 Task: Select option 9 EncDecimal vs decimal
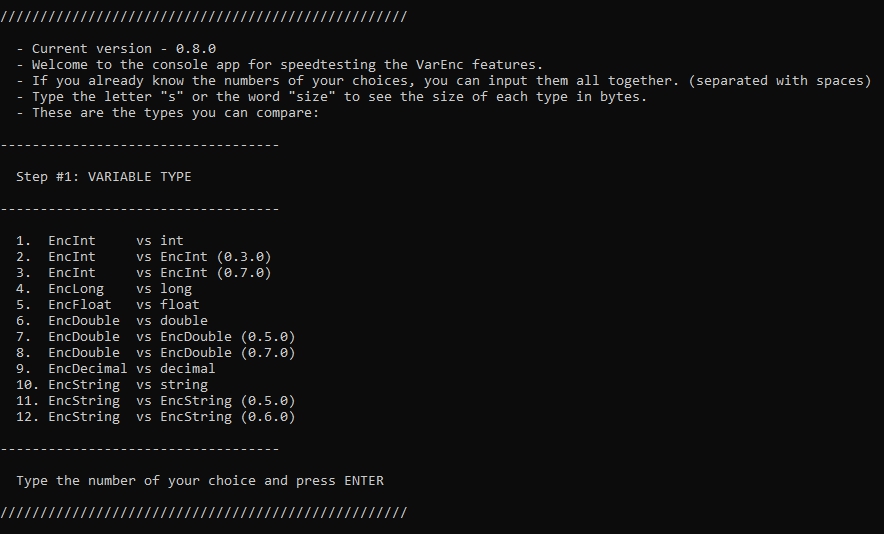click(116, 369)
